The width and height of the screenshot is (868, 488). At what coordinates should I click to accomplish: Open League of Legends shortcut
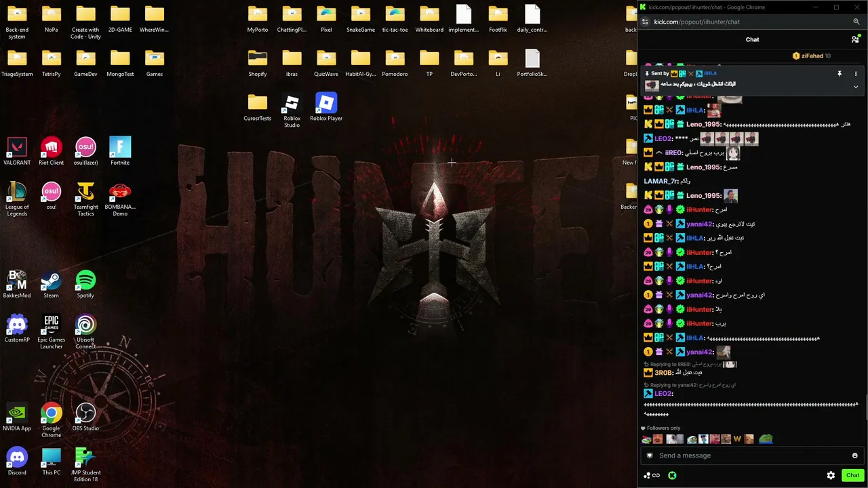click(x=17, y=199)
